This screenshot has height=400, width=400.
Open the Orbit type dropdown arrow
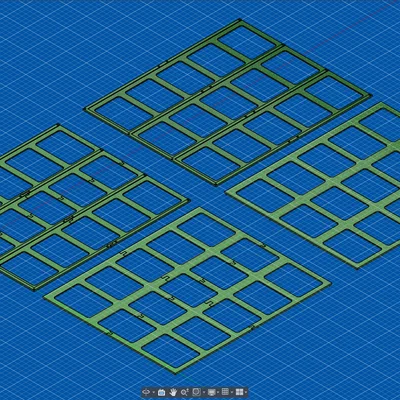coord(154,392)
